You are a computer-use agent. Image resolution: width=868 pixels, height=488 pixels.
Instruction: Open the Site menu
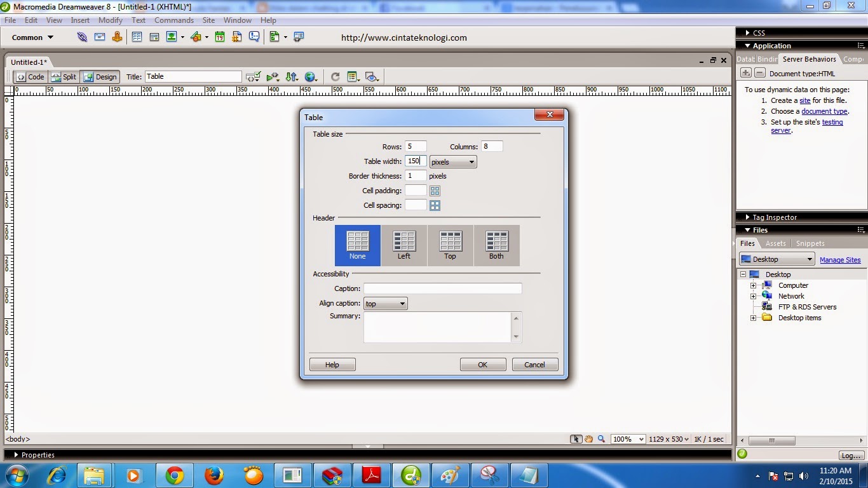coord(208,20)
